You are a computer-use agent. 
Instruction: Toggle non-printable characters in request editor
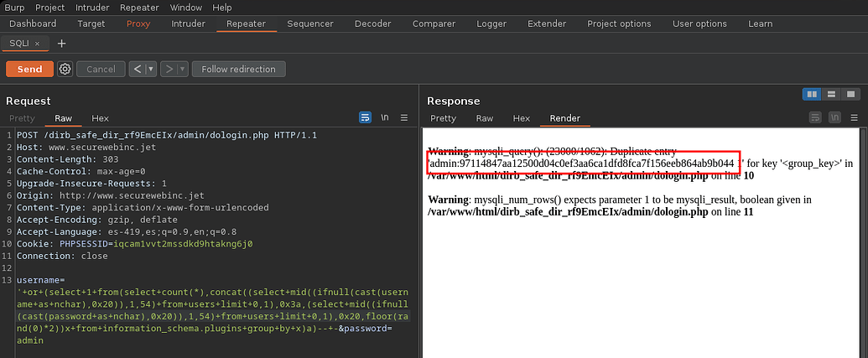tap(385, 118)
